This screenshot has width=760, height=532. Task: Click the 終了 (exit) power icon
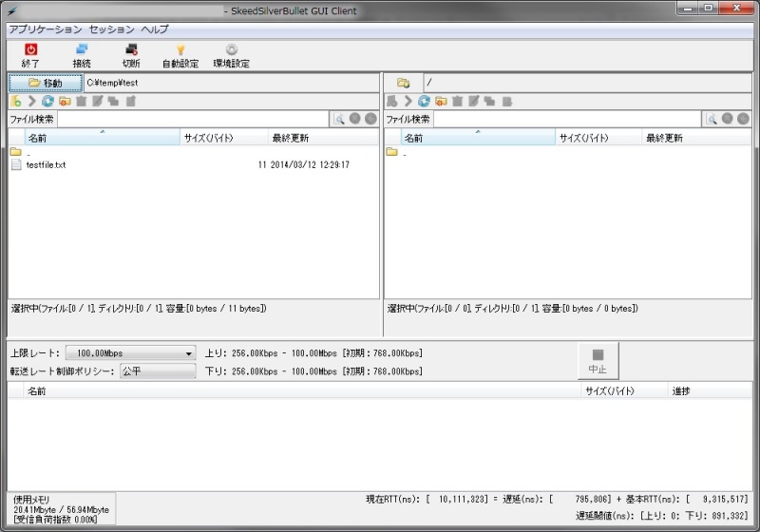coord(30,49)
